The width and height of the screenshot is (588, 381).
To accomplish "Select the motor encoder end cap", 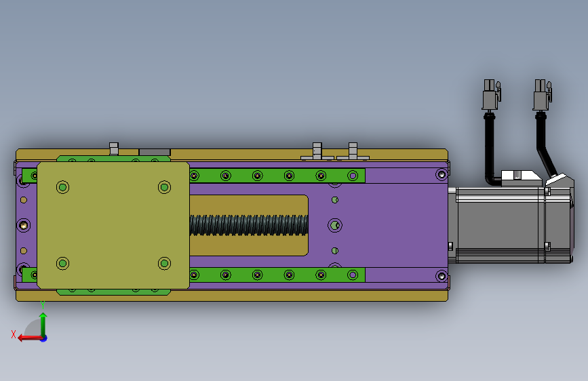I will (559, 224).
